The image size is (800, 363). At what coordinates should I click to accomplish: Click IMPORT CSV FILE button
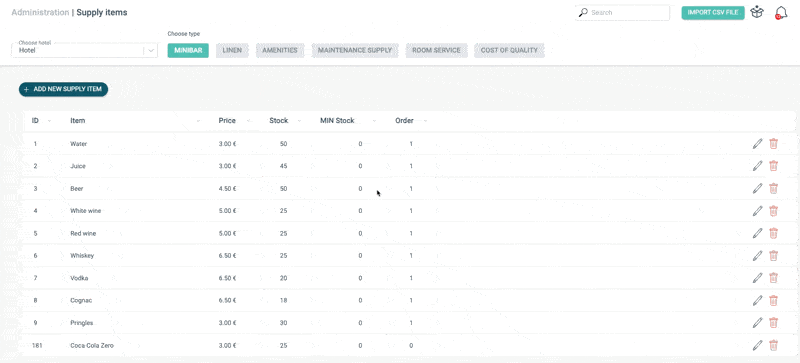coord(713,13)
